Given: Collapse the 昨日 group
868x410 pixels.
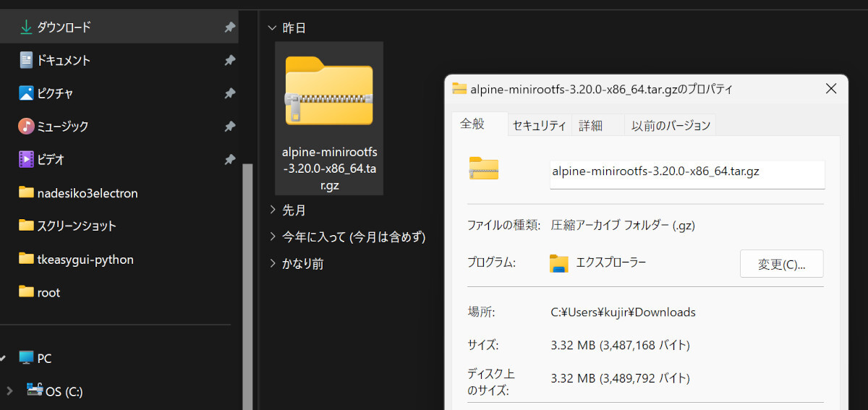Looking at the screenshot, I should click(x=272, y=28).
